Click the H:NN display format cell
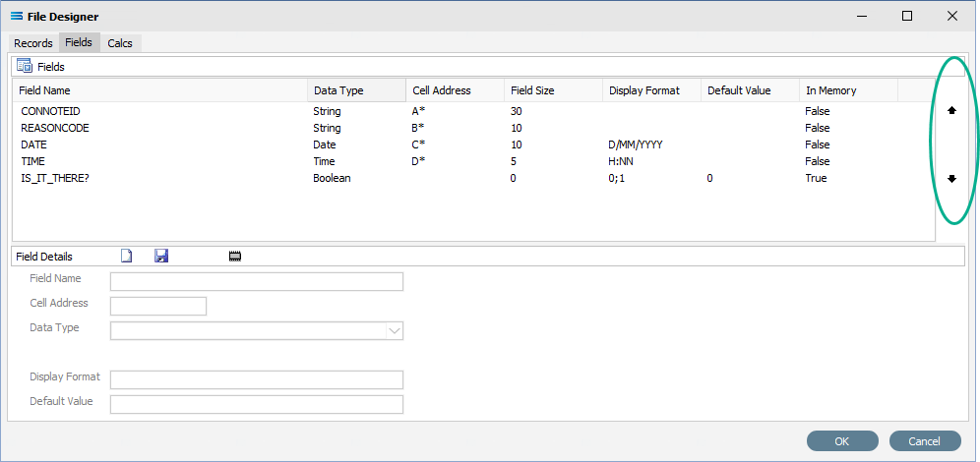Image resolution: width=980 pixels, height=462 pixels. point(621,161)
